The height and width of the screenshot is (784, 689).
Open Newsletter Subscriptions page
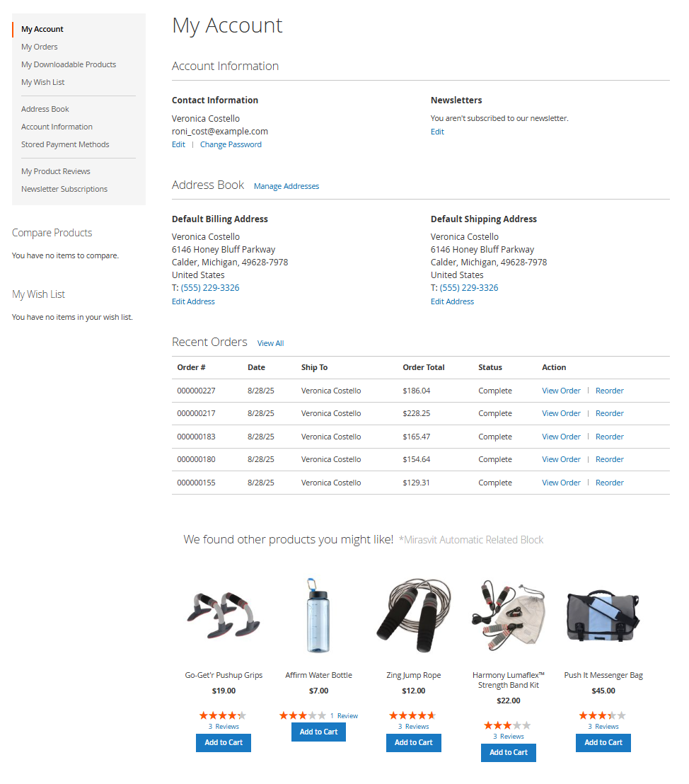64,188
